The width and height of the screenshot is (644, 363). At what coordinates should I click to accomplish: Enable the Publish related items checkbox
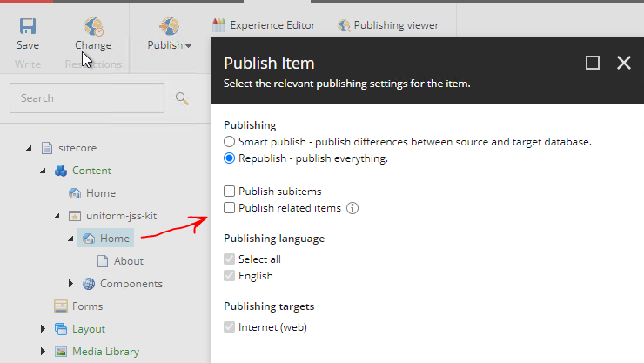coord(229,208)
